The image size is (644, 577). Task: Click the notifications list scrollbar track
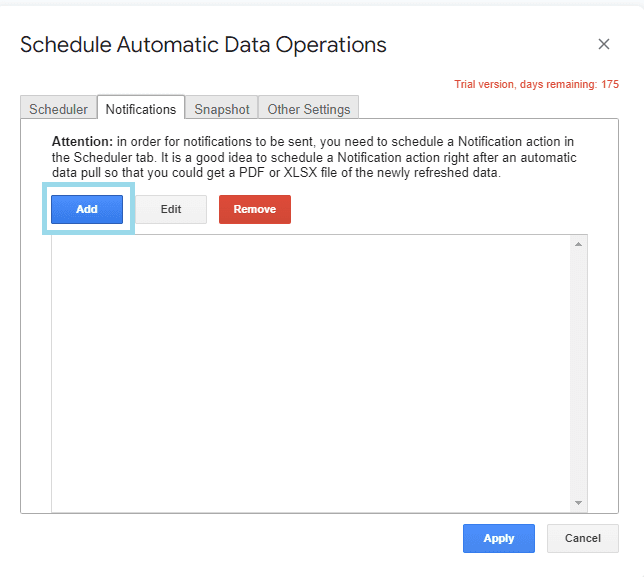coord(578,370)
